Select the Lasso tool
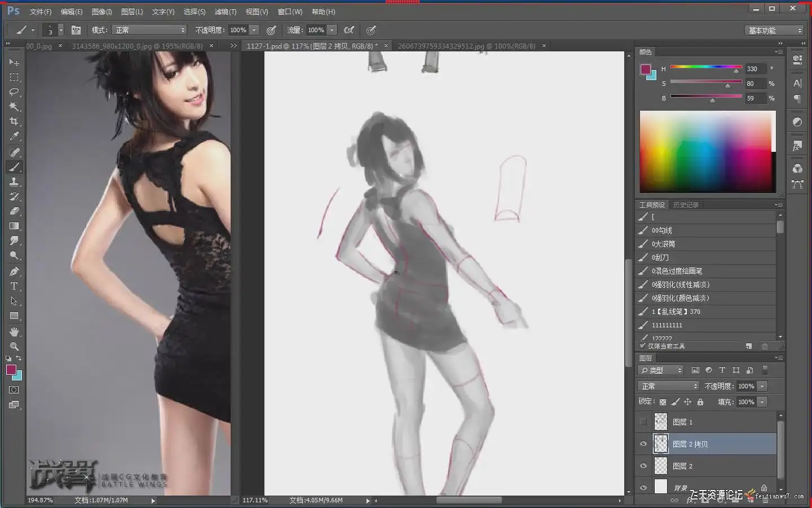This screenshot has width=812, height=508. point(14,92)
